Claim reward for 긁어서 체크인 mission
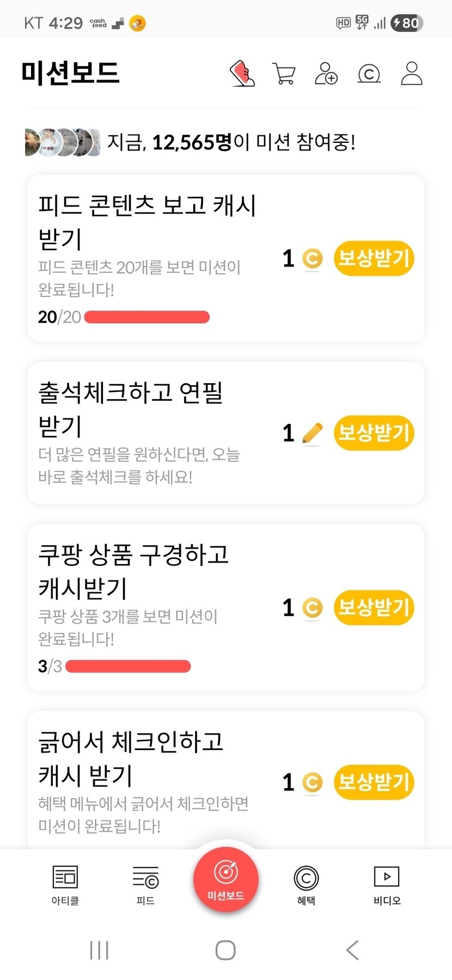 pos(374,782)
